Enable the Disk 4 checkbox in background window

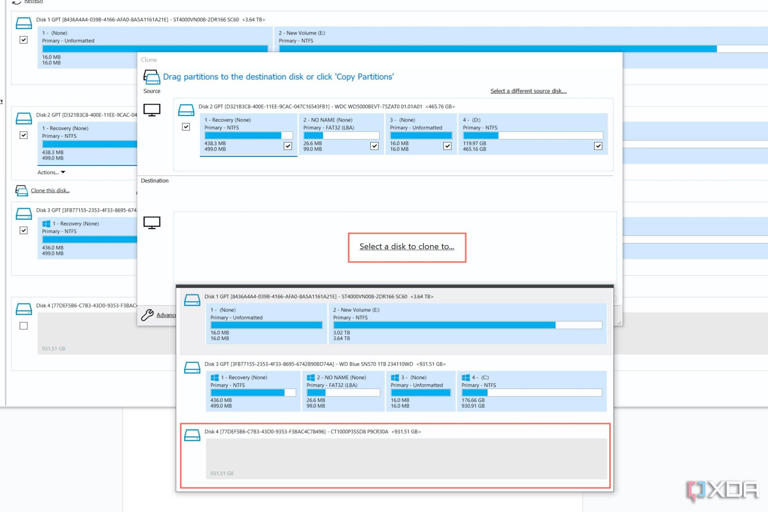[x=24, y=326]
